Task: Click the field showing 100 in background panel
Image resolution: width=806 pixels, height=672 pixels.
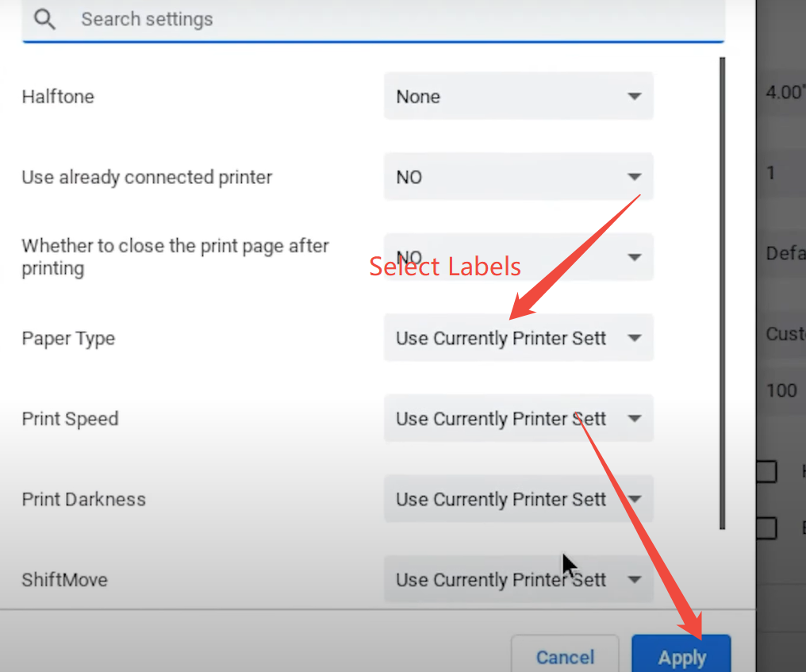Action: pyautogui.click(x=785, y=390)
